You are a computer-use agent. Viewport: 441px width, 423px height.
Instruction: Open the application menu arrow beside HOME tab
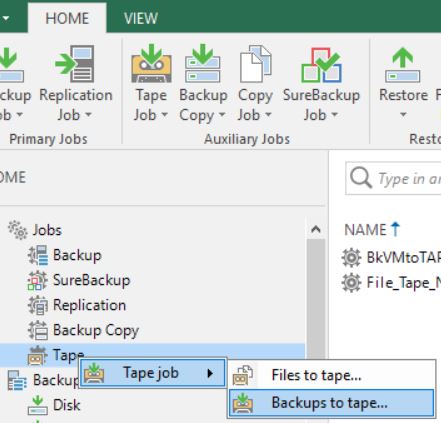click(x=6, y=18)
